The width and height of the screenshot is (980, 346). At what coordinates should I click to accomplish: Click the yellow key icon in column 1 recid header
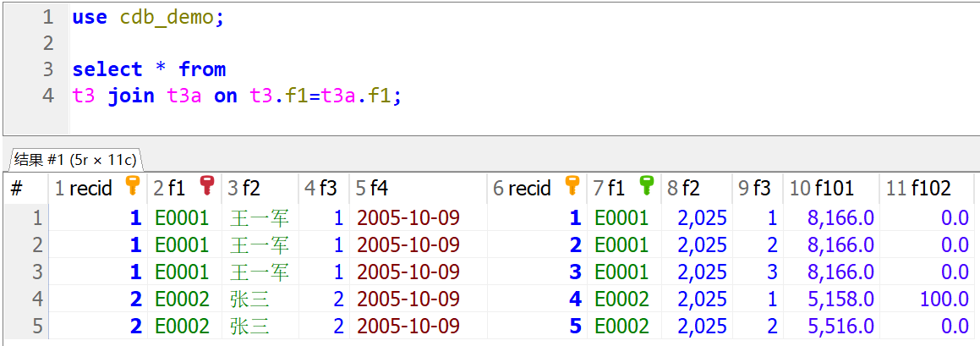click(x=133, y=187)
